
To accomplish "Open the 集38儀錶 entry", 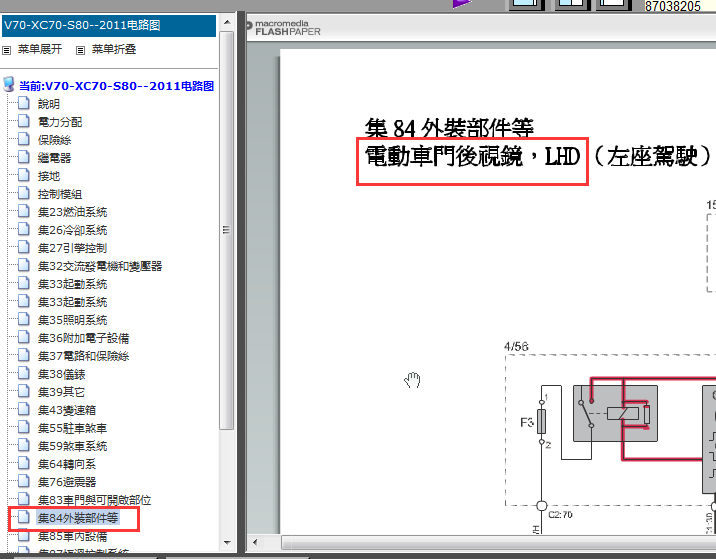I will 62,374.
